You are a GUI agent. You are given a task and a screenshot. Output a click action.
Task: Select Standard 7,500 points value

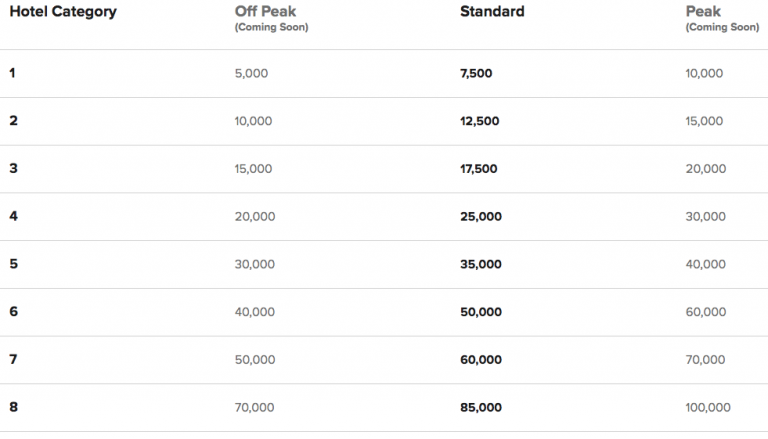click(477, 73)
